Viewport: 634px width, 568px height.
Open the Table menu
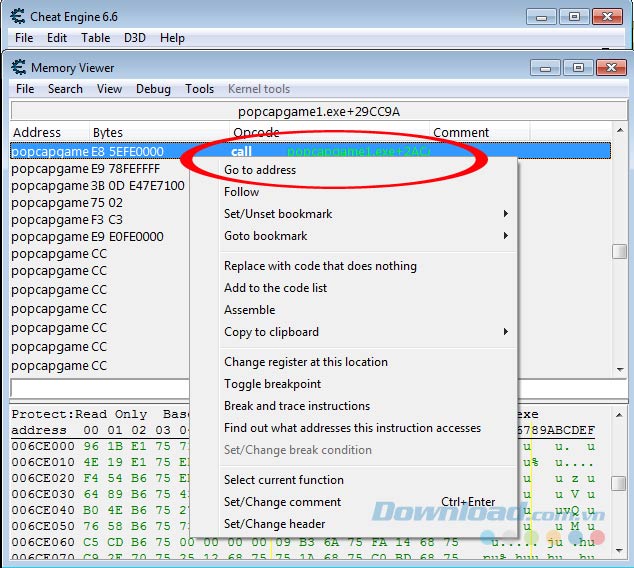coord(96,38)
